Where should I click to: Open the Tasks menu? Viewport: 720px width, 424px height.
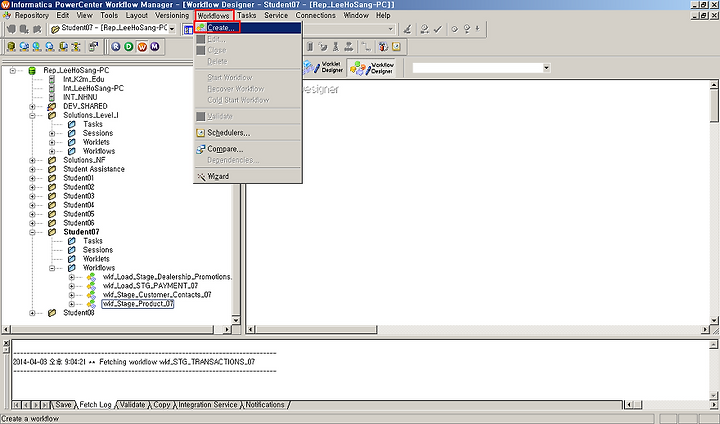(x=247, y=15)
